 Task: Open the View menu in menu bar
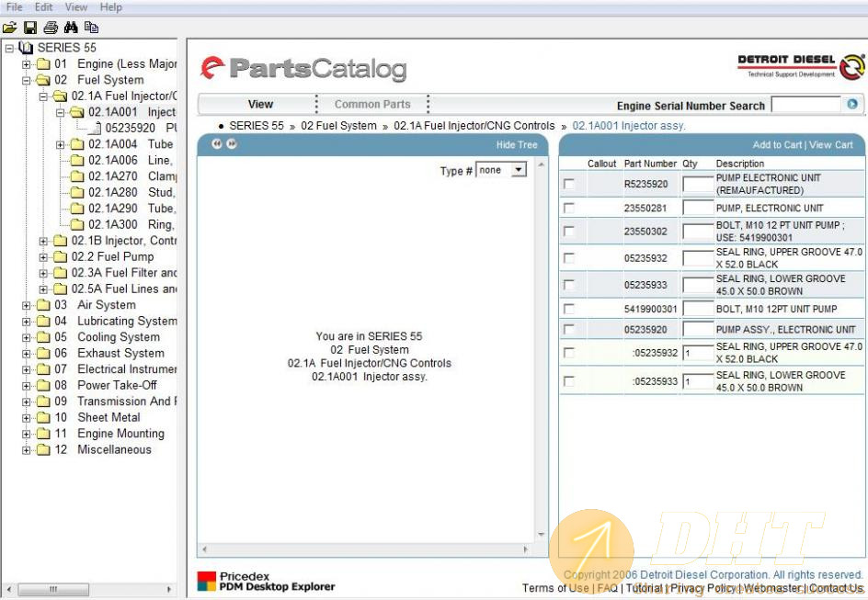pyautogui.click(x=75, y=7)
